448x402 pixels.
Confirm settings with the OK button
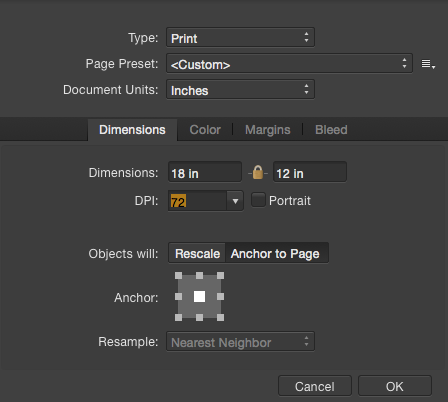(x=395, y=386)
